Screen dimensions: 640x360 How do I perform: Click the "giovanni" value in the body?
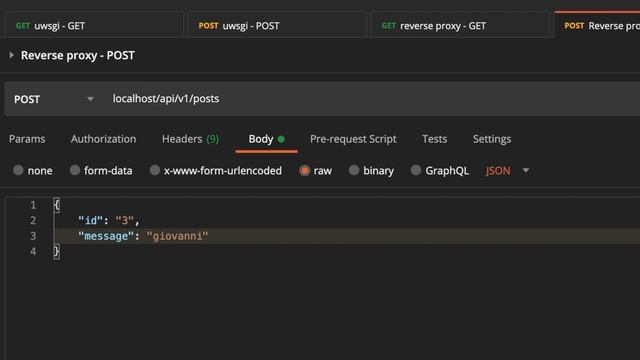178,236
